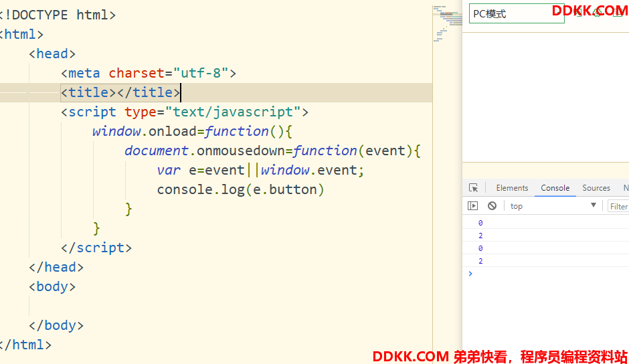This screenshot has width=629, height=364.
Task: Click the <!DOCTYPE html> line
Action: pos(58,15)
